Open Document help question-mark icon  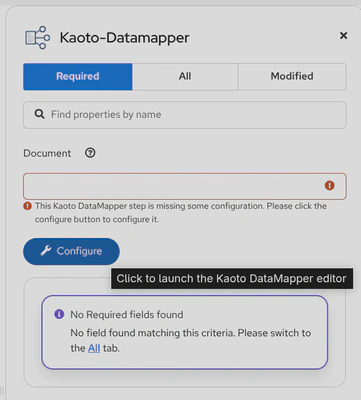(x=90, y=153)
